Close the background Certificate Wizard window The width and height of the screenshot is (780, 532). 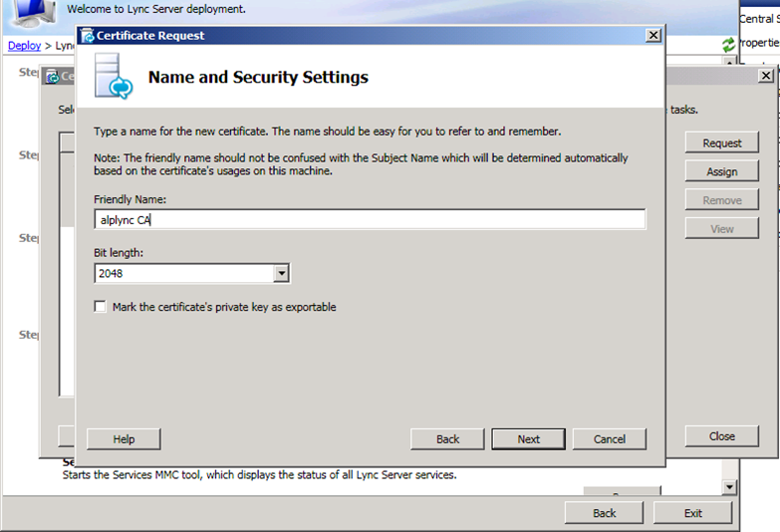click(766, 76)
